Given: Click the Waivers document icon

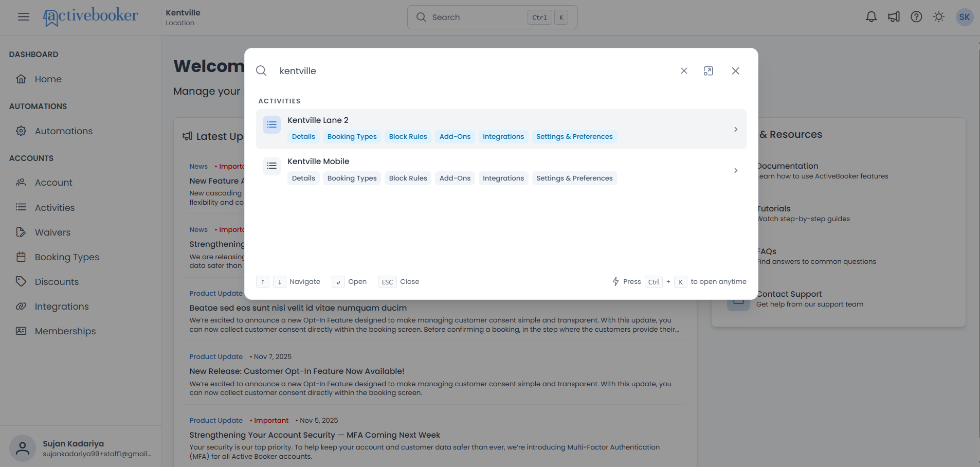Looking at the screenshot, I should pyautogui.click(x=21, y=232).
